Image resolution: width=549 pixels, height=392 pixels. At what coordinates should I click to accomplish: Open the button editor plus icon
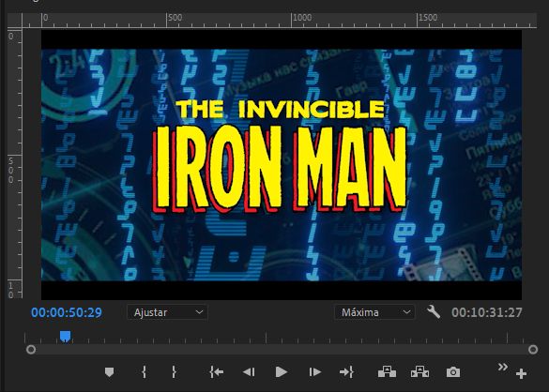(x=522, y=374)
